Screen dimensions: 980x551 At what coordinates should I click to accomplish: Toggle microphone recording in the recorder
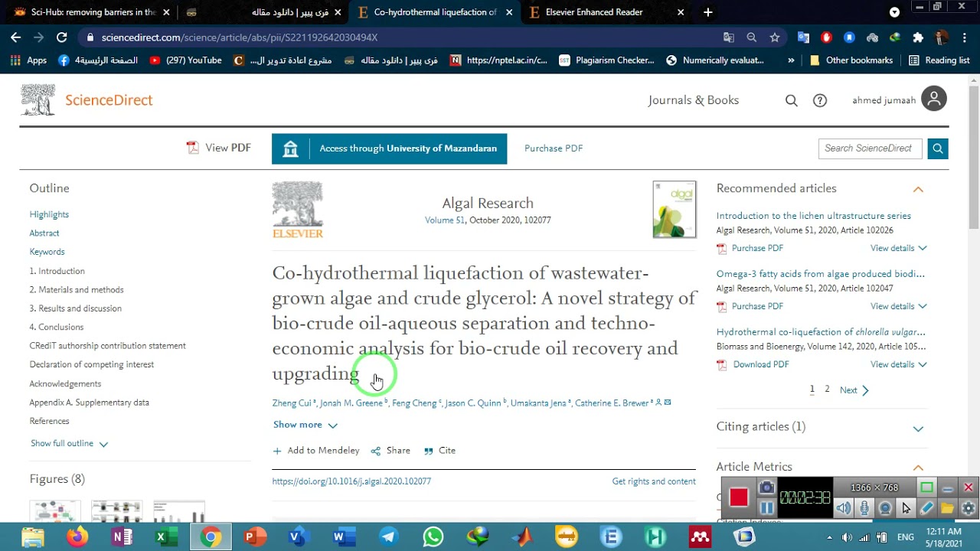864,508
